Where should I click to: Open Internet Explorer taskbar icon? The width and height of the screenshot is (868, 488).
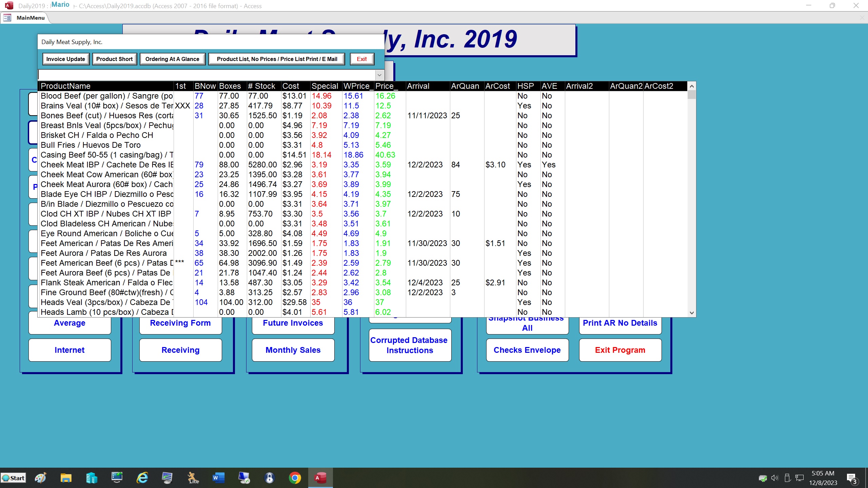click(142, 478)
